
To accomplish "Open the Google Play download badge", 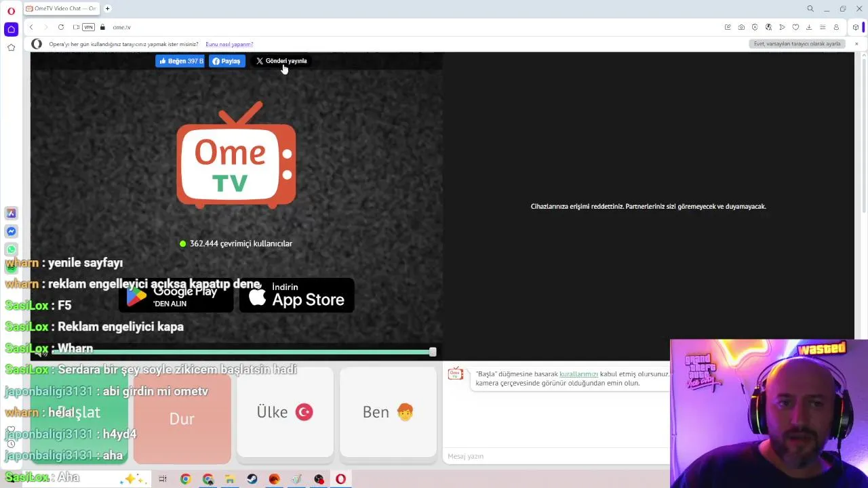I will (x=176, y=296).
